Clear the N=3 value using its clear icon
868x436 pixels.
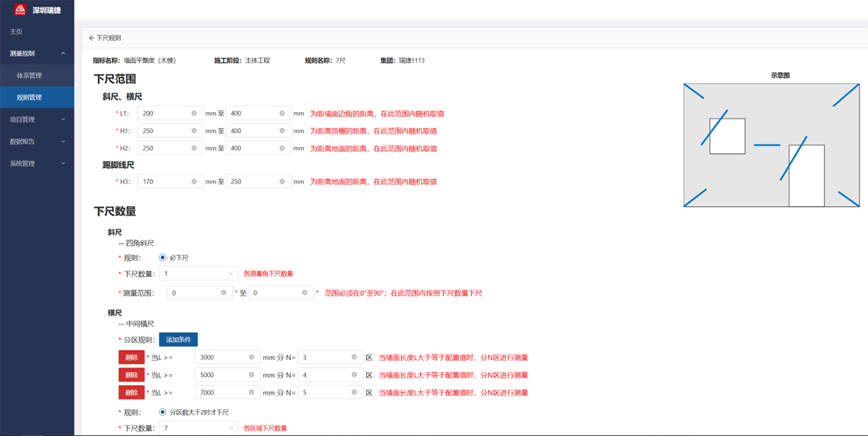pos(354,356)
